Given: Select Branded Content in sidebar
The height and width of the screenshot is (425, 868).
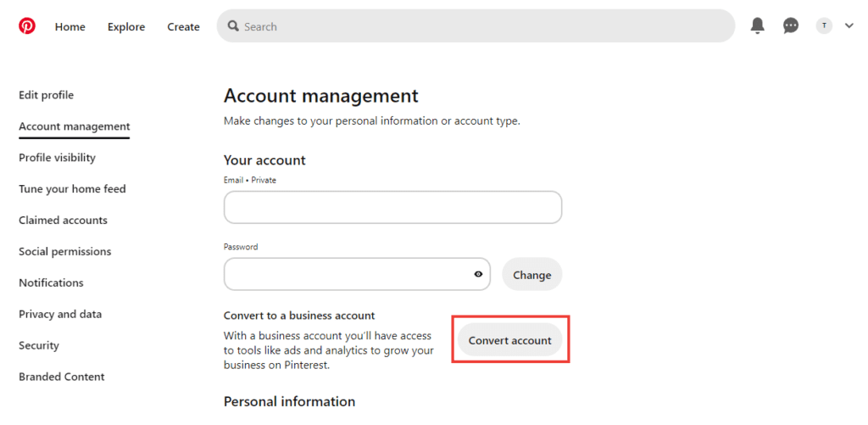Looking at the screenshot, I should (x=62, y=377).
